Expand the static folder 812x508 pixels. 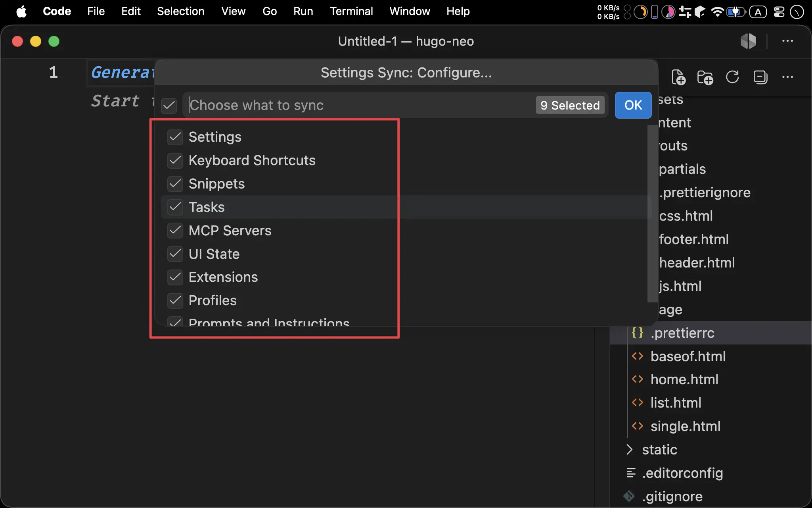point(629,450)
